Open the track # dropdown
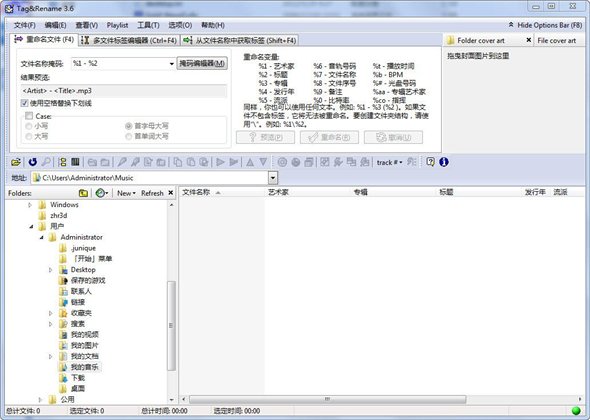Screen dimensions: 590x420 [x=389, y=162]
